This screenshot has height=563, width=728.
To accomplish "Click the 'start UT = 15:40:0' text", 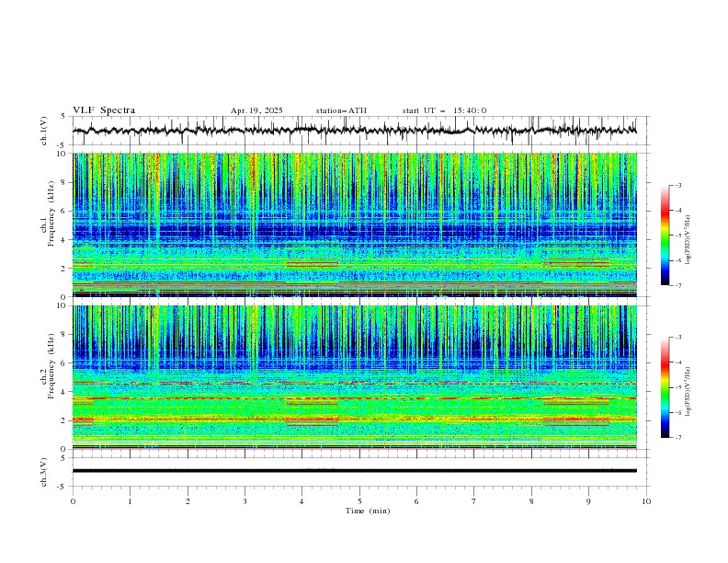I will click(x=444, y=110).
